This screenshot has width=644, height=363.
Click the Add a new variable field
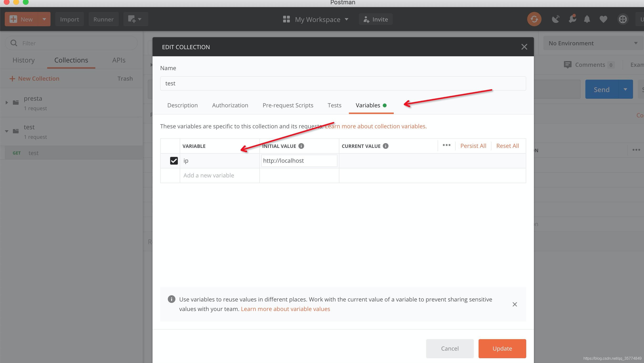pyautogui.click(x=219, y=175)
